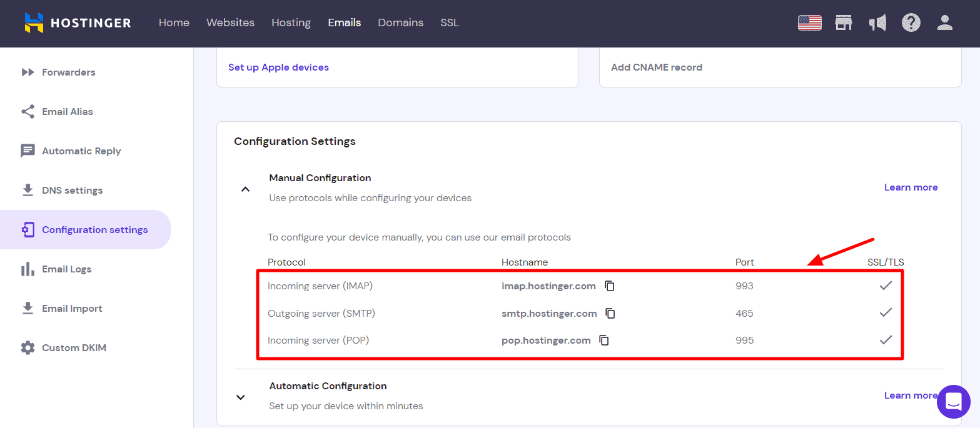Copy the smtp.hostinger.com hostname
Screen dimensions: 980x428
(610, 314)
